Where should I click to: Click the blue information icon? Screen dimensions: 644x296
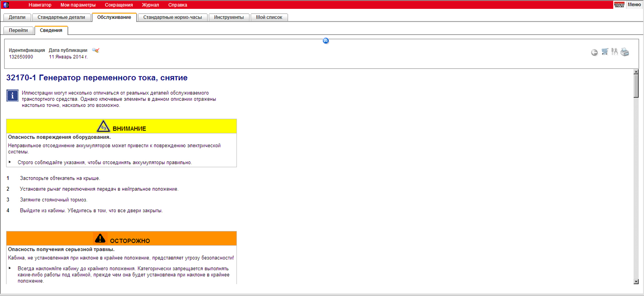(x=13, y=96)
